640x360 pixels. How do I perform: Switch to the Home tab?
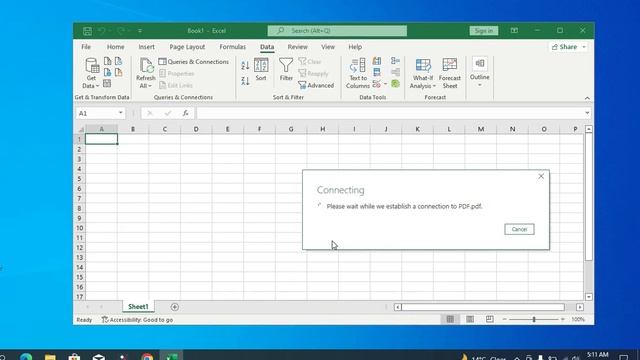click(x=116, y=47)
